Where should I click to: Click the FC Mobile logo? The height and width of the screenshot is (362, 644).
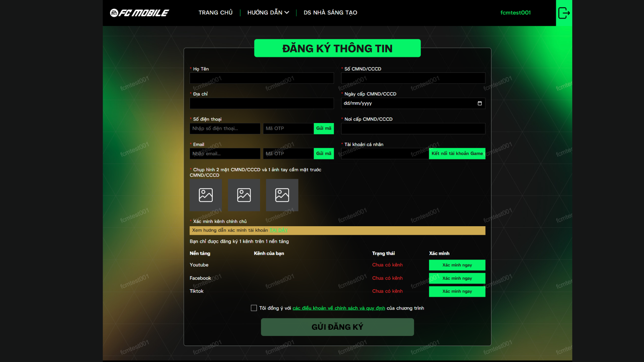(140, 13)
